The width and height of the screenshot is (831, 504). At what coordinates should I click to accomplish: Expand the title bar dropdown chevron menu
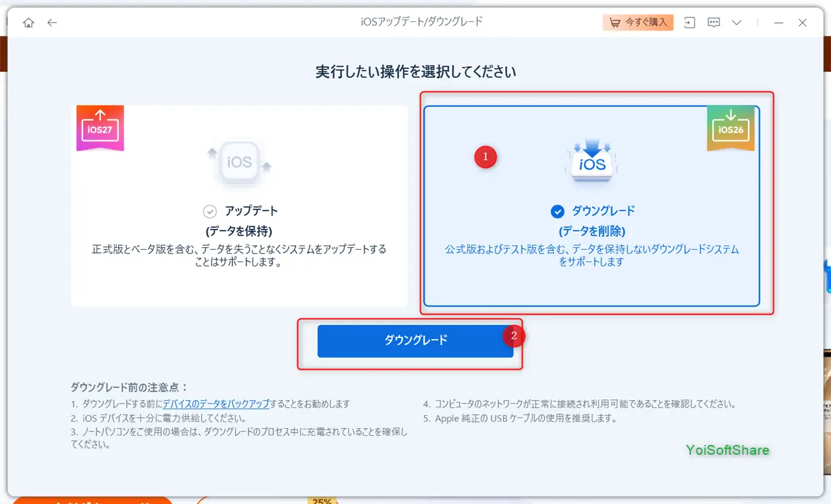tap(737, 23)
